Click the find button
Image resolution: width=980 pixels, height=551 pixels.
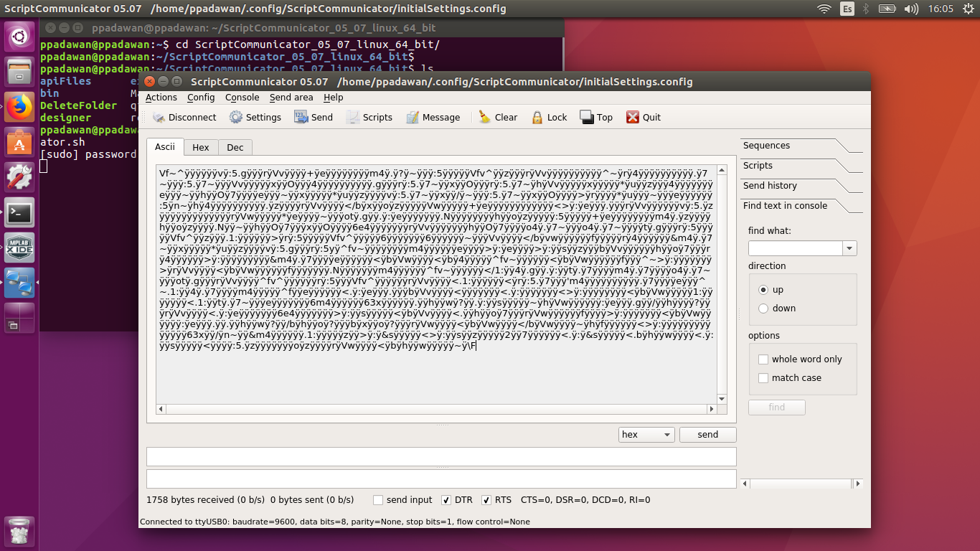[x=777, y=408]
